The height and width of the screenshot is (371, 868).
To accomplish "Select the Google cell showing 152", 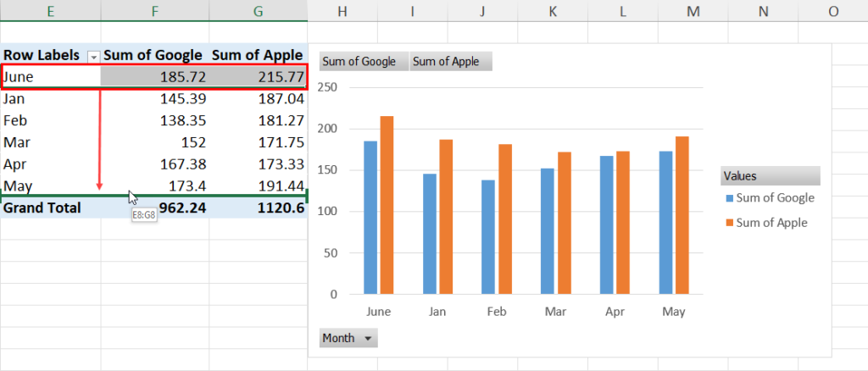I will pos(155,142).
